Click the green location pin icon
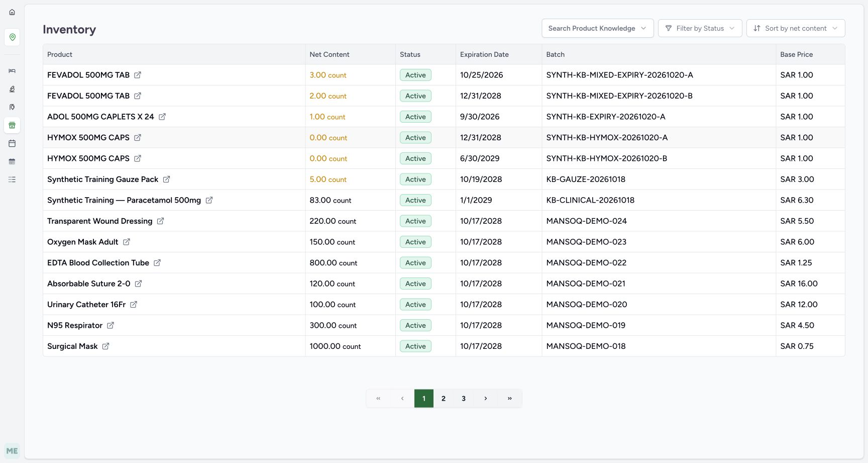The height and width of the screenshot is (463, 868). (x=12, y=37)
